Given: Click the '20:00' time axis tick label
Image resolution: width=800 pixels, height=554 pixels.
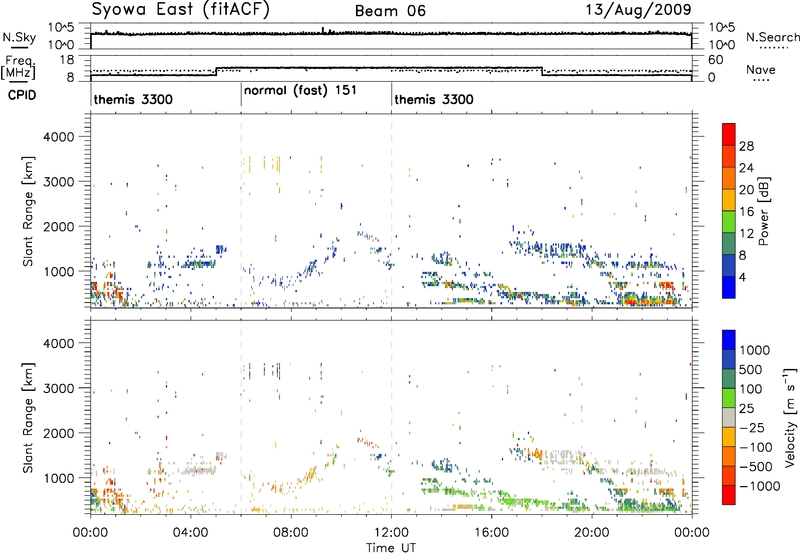Looking at the screenshot, I should click(591, 533).
